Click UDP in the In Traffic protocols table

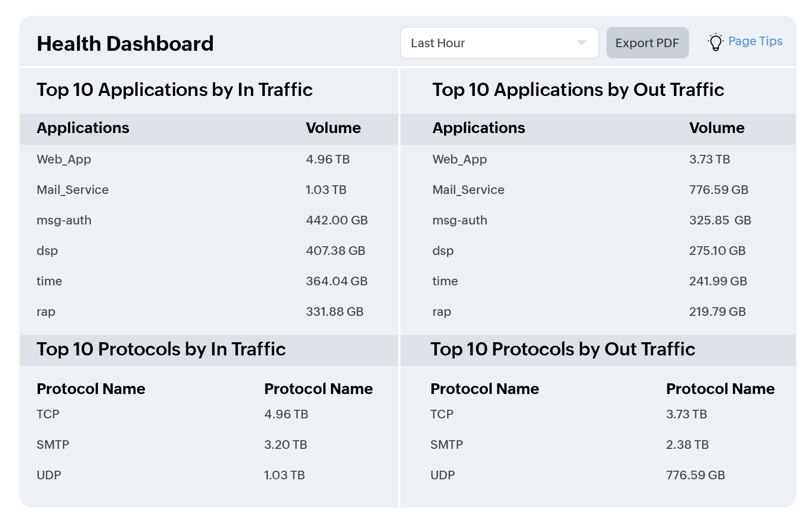pos(49,475)
